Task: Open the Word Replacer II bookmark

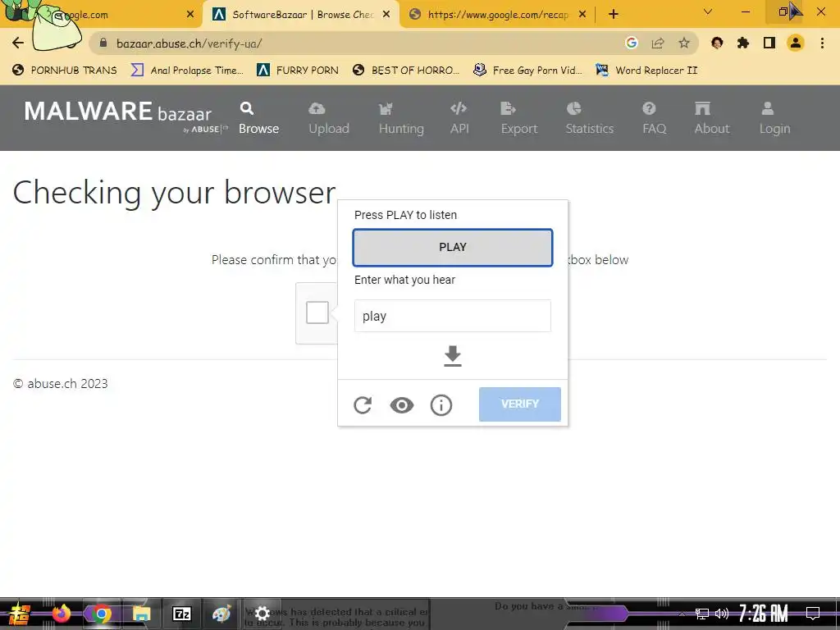Action: (x=646, y=71)
